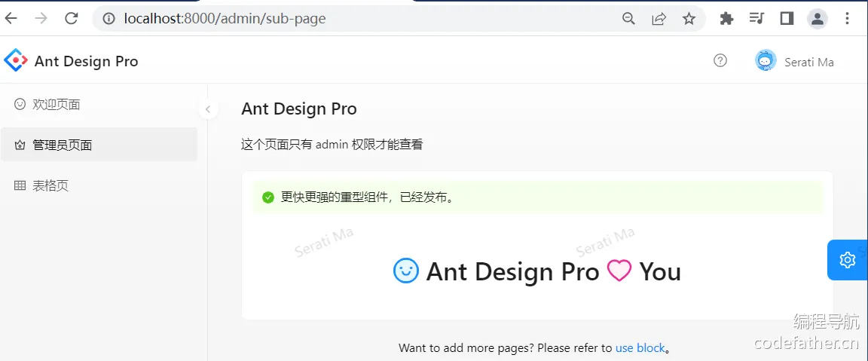Image resolution: width=868 pixels, height=361 pixels.
Task: Click the blue smiley face icon
Action: (406, 271)
